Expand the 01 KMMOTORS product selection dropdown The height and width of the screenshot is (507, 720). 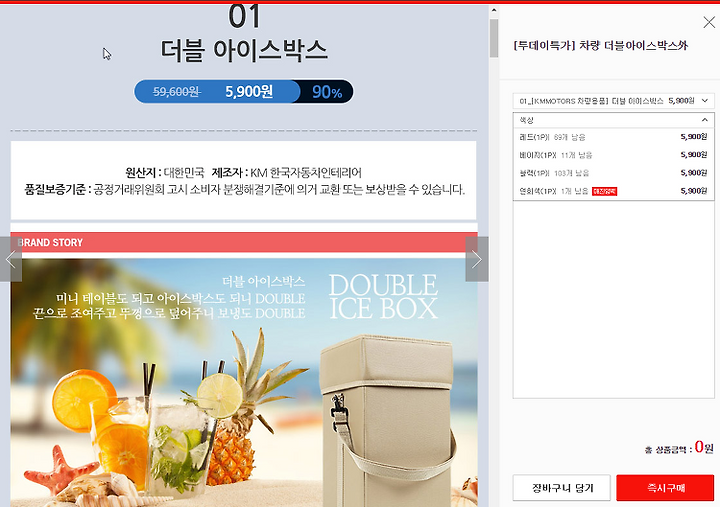(x=613, y=101)
